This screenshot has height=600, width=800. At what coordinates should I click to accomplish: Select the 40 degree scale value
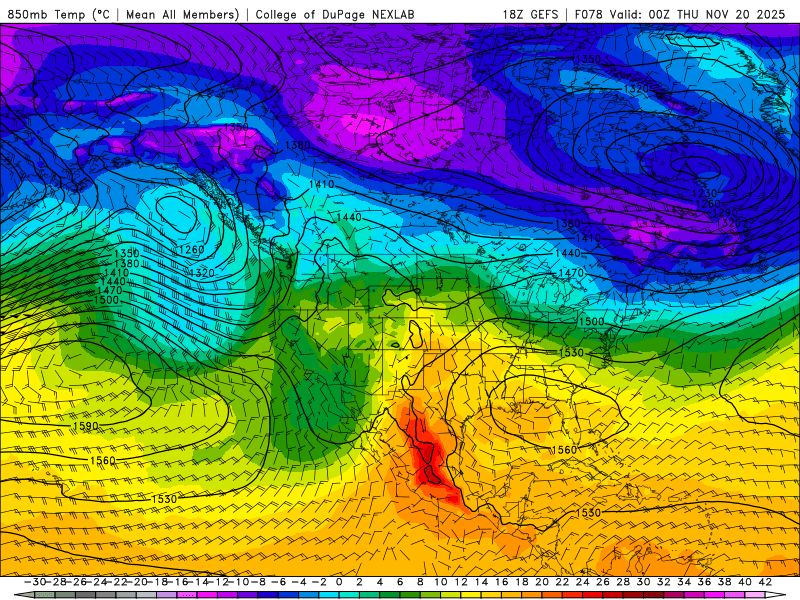tap(744, 582)
